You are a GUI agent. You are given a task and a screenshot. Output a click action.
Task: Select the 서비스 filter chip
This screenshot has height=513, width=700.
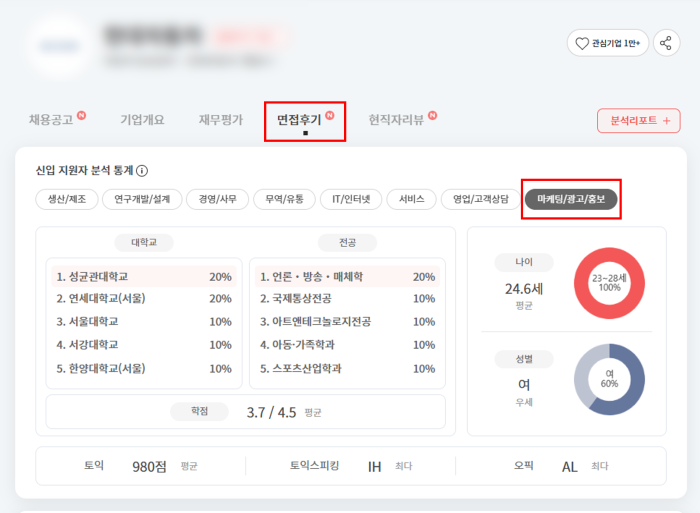[411, 199]
